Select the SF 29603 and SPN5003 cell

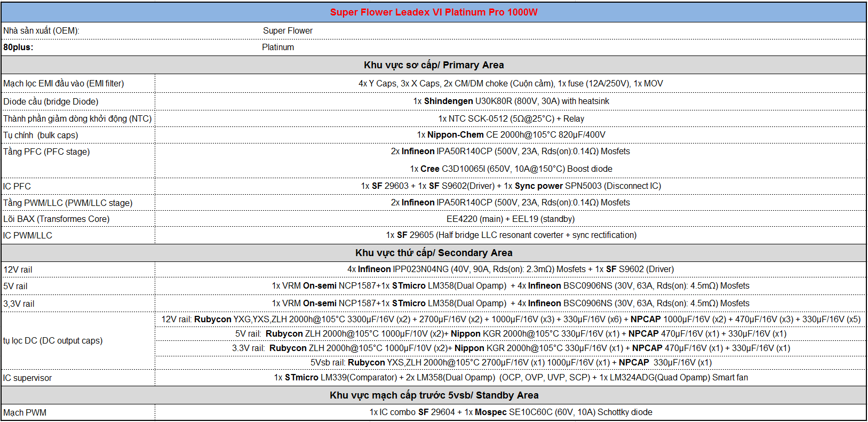click(511, 186)
